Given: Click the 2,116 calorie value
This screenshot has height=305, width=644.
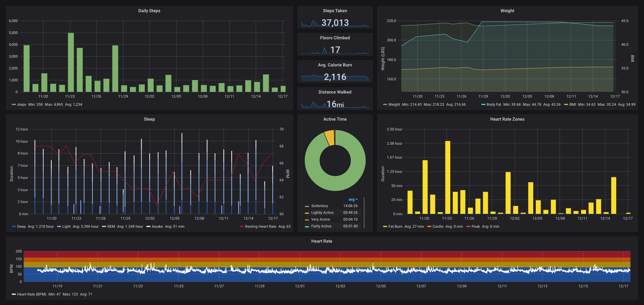Looking at the screenshot, I should click(x=335, y=77).
